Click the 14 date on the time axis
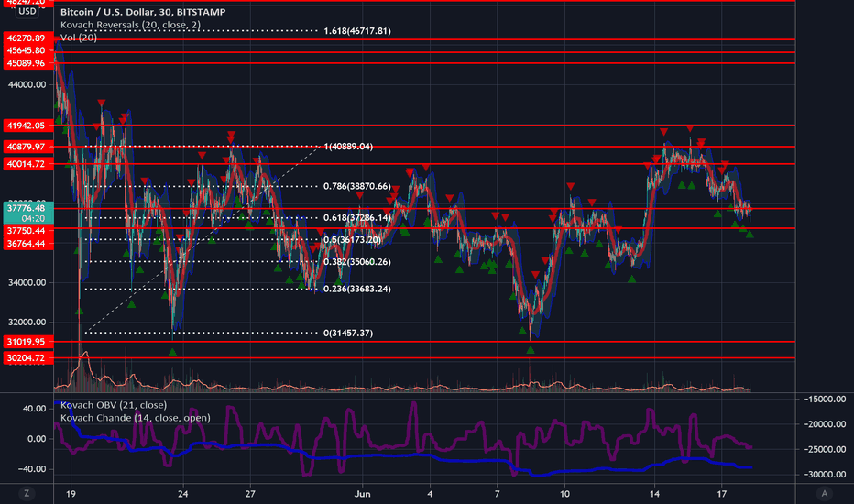This screenshot has width=854, height=504. pyautogui.click(x=654, y=494)
